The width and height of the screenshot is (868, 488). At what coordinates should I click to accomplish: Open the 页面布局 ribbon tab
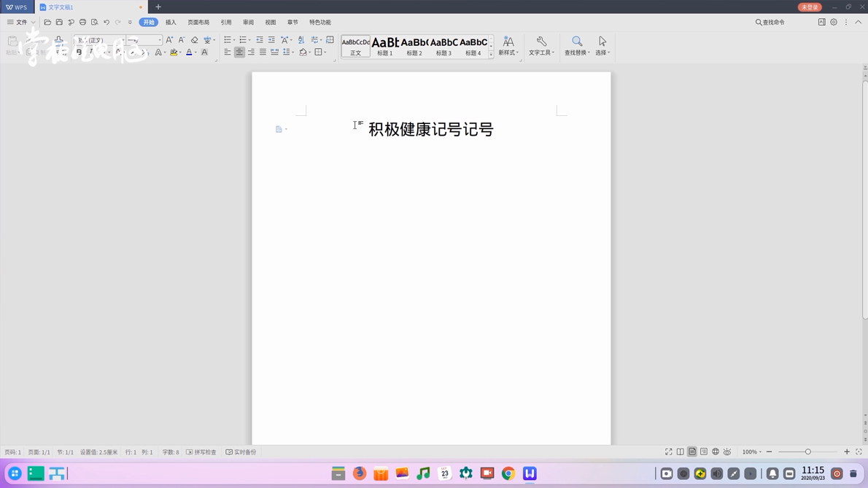pos(198,22)
